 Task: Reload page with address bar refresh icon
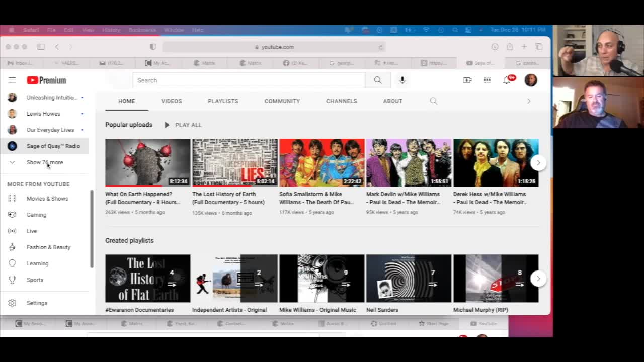point(381,47)
